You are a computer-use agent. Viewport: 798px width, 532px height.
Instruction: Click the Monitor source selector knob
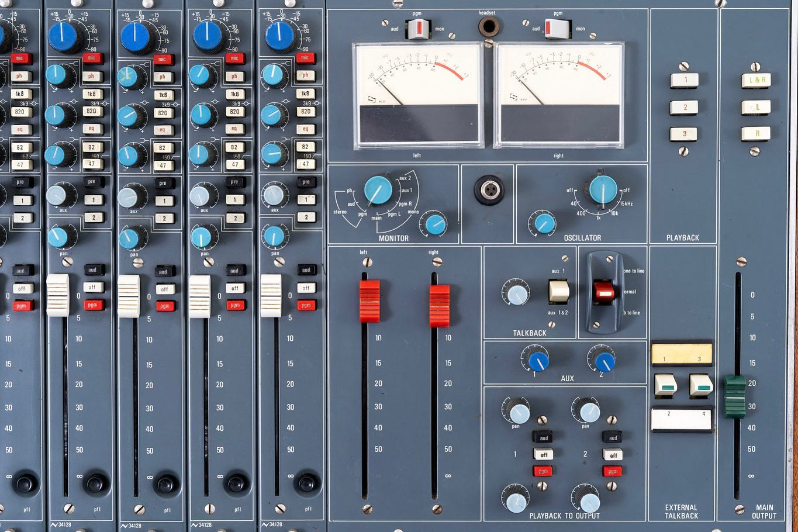point(378,191)
